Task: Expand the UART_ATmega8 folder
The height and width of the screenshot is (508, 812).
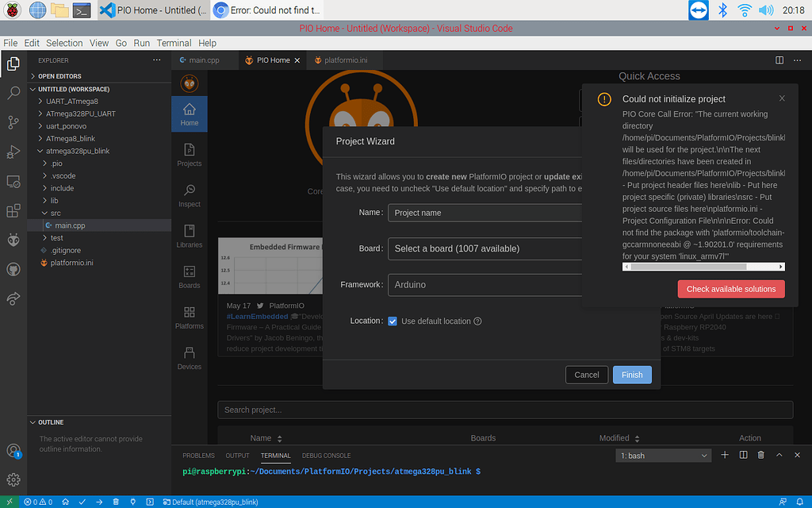Action: [x=71, y=102]
